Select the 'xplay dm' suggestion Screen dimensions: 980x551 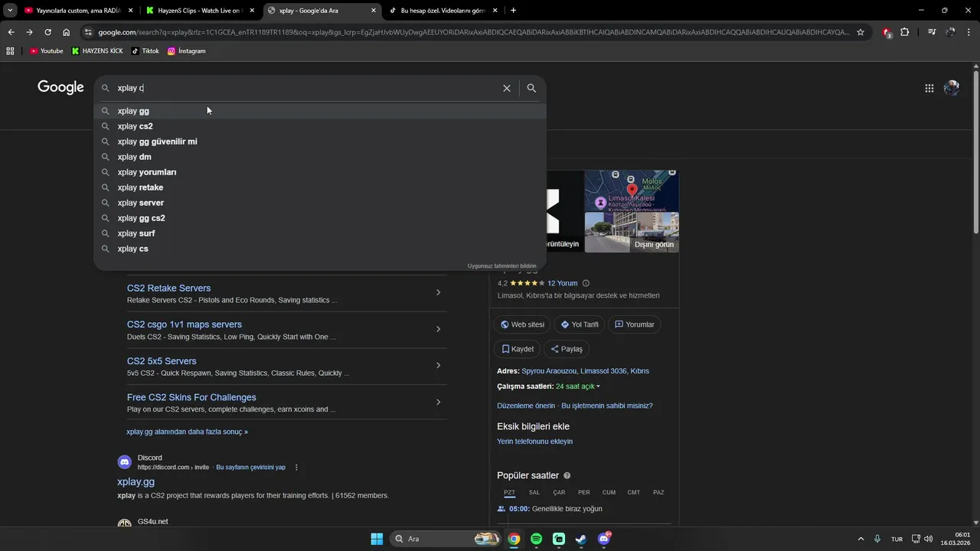click(320, 157)
